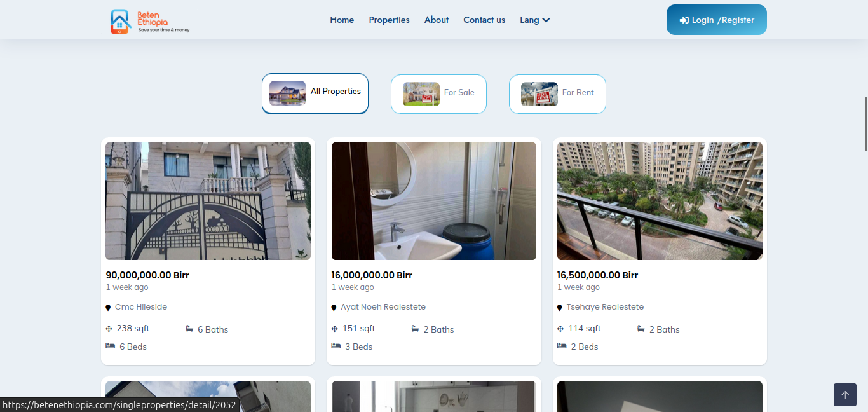This screenshot has width=868, height=412.
Task: Click the area icon beside 114 sqft
Action: pos(560,329)
